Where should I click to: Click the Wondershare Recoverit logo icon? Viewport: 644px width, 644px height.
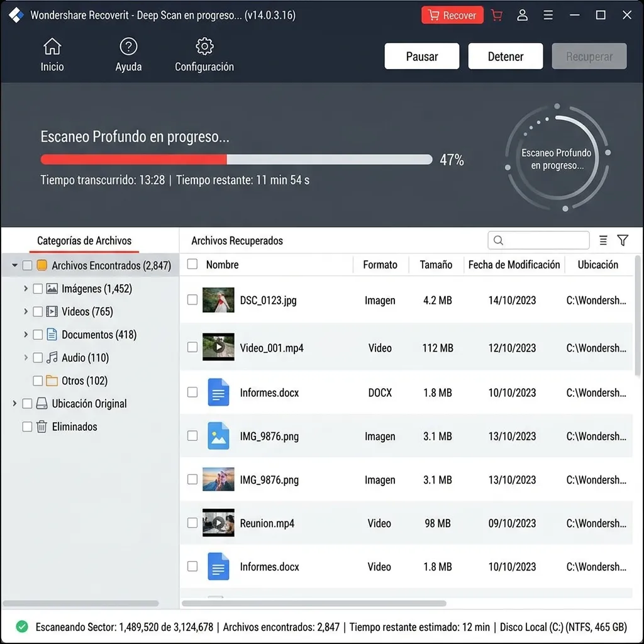[x=16, y=15]
